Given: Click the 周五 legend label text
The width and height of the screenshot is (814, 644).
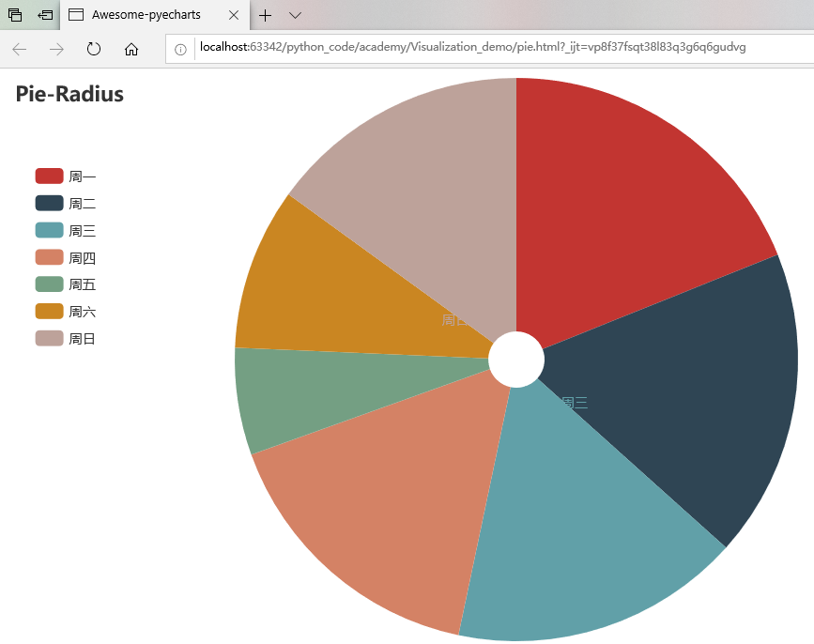Looking at the screenshot, I should point(82,284).
